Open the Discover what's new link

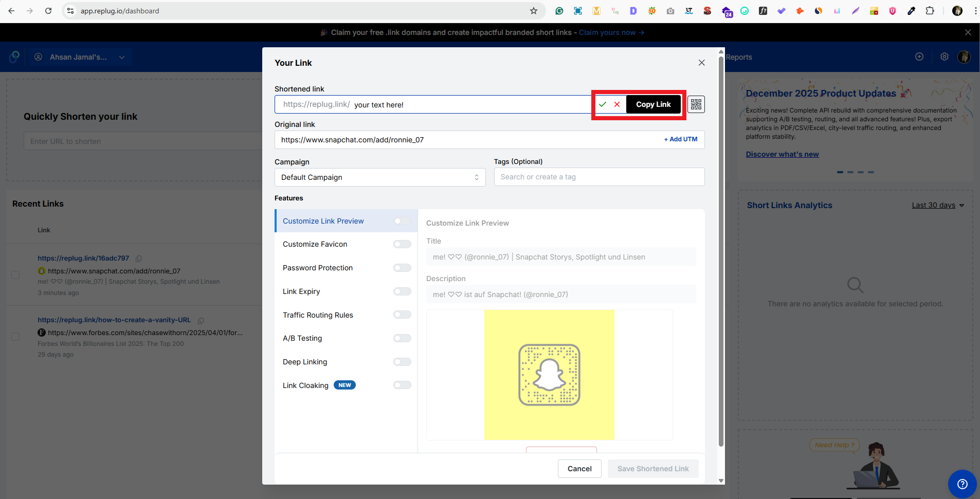tap(782, 154)
